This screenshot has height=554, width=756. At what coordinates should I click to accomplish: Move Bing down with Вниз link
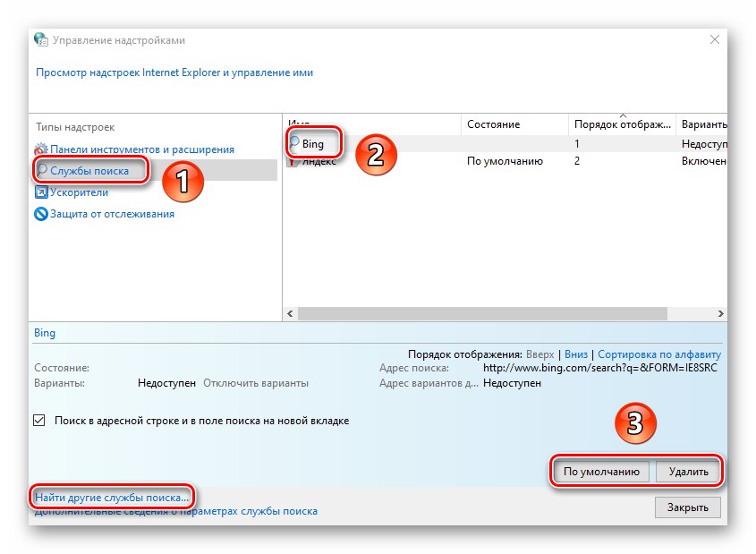tap(575, 354)
